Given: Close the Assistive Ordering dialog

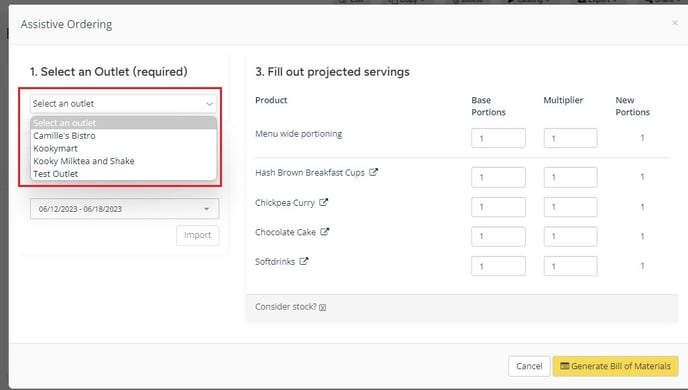Looking at the screenshot, I should click(x=674, y=23).
